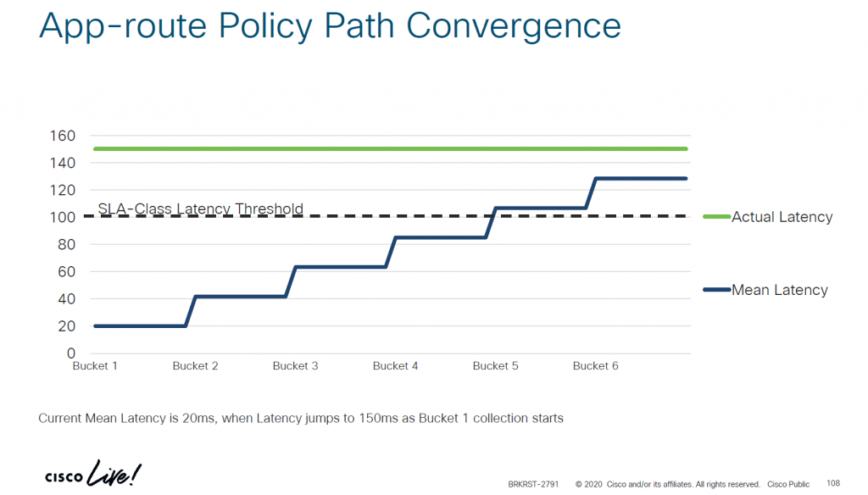Image resolution: width=868 pixels, height=495 pixels.
Task: Click the Cisco Live logo
Action: [x=93, y=475]
